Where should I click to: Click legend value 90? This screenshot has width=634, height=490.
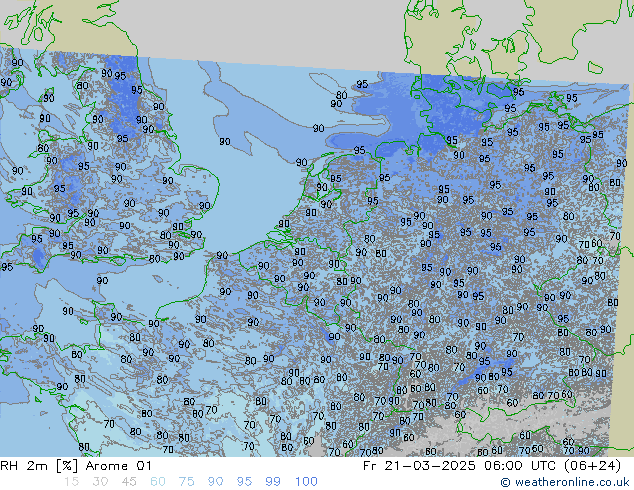click(215, 482)
